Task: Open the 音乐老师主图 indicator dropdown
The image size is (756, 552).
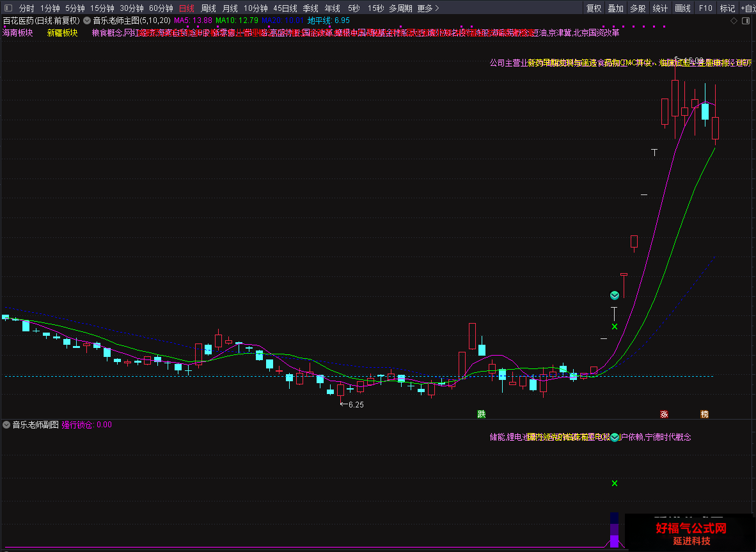Action: pyautogui.click(x=87, y=20)
